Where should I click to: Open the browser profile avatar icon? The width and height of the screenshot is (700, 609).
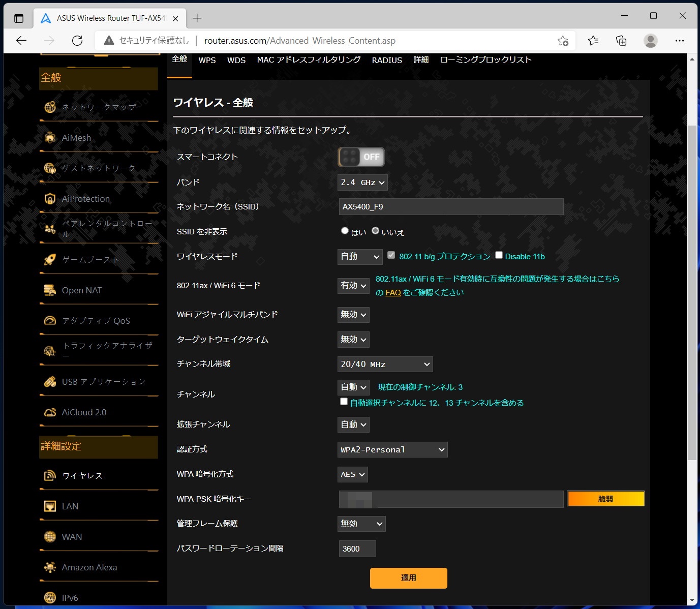tap(651, 41)
